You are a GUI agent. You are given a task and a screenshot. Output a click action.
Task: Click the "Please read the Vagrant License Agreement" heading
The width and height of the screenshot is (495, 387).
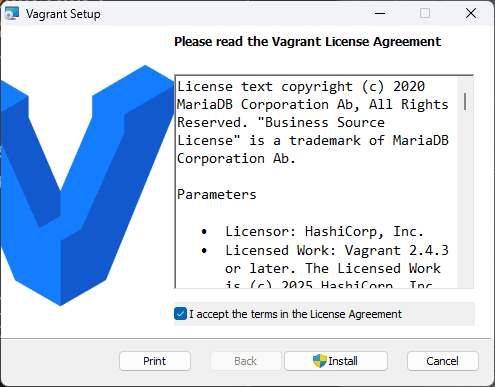[308, 42]
